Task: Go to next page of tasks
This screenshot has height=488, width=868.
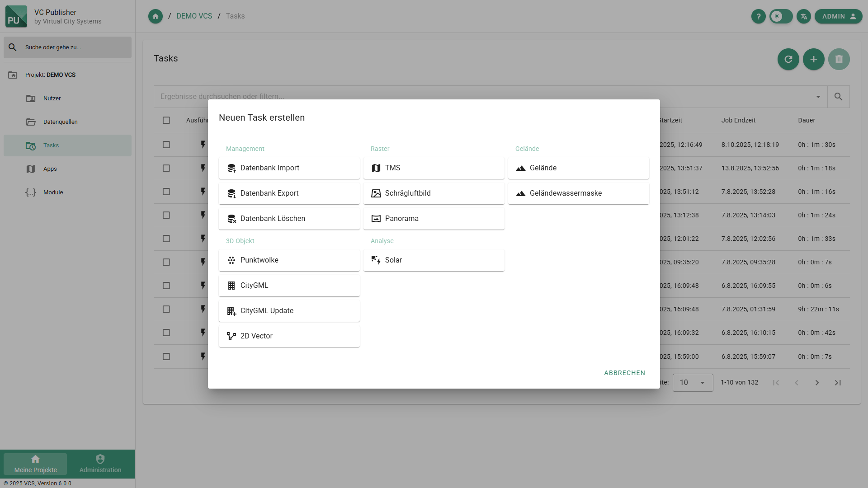Action: click(817, 383)
